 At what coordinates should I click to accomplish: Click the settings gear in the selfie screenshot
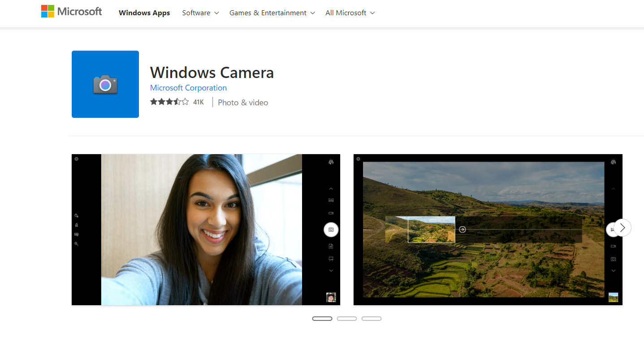tap(77, 159)
